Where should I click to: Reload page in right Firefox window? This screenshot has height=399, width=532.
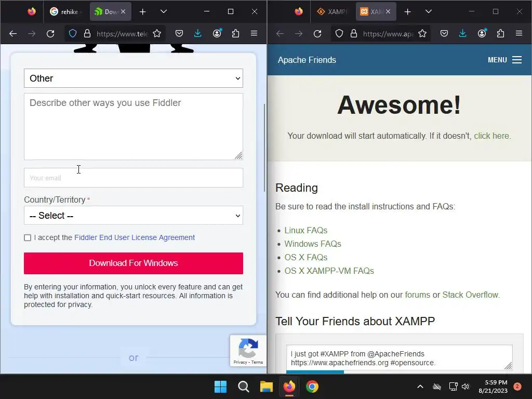(317, 34)
